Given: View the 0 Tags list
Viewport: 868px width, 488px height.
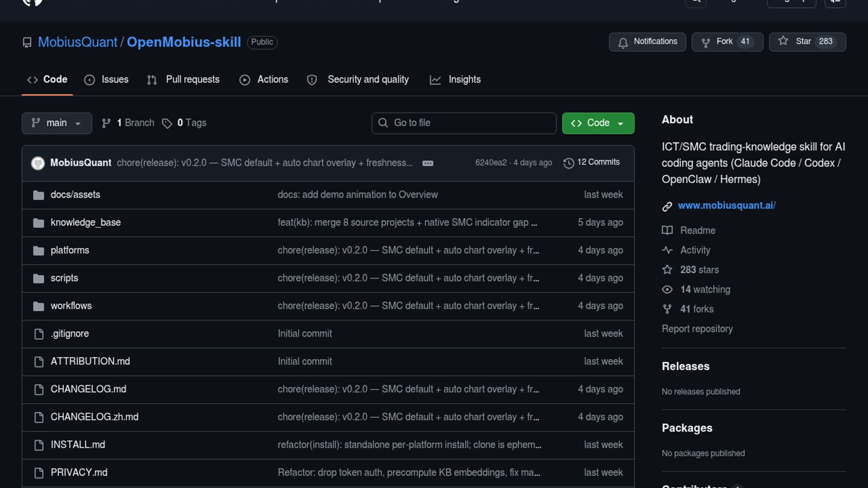Looking at the screenshot, I should tap(184, 123).
